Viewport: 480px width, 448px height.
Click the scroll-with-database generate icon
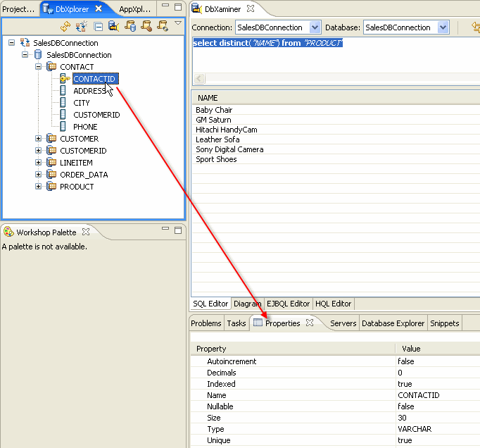tap(130, 27)
